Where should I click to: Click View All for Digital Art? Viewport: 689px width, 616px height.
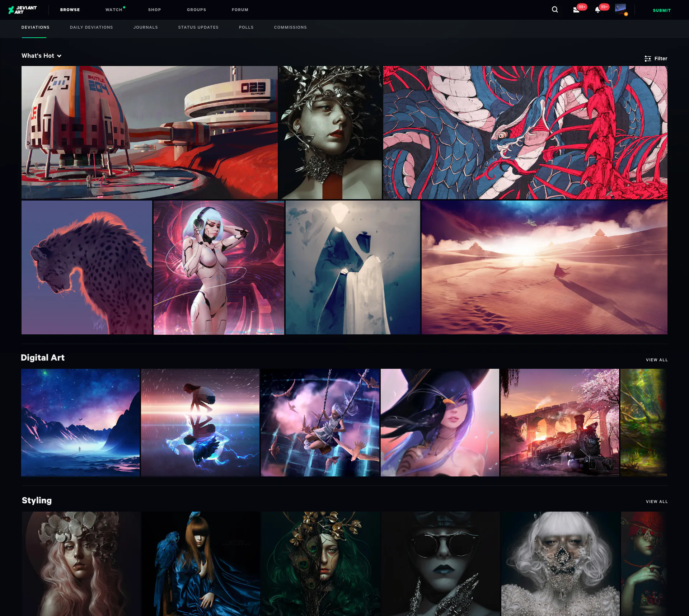[657, 360]
